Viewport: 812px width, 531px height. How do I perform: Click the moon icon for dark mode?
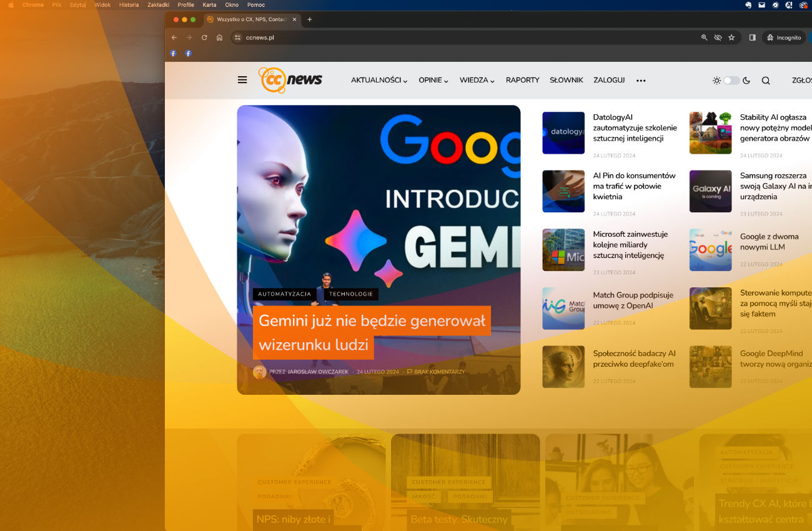[747, 80]
